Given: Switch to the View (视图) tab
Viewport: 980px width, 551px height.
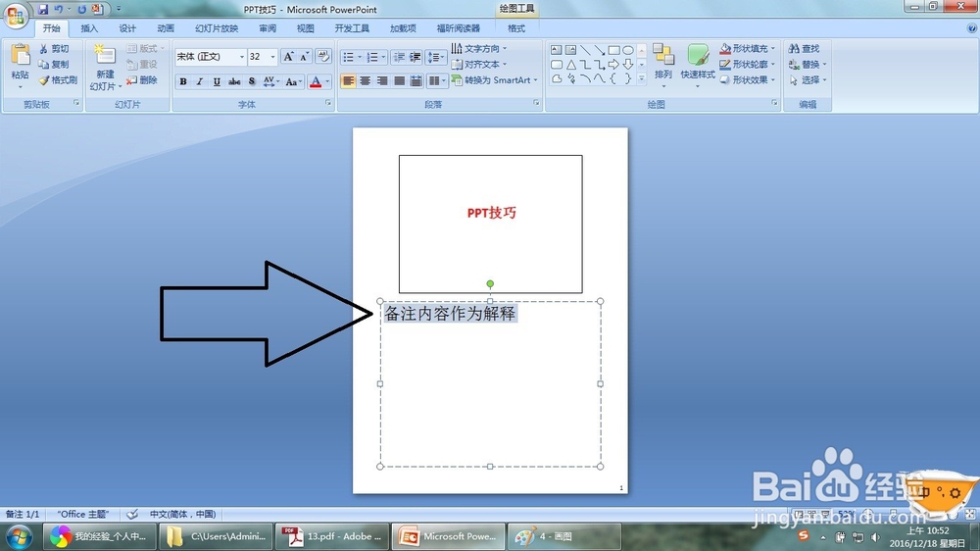Looking at the screenshot, I should point(306,28).
